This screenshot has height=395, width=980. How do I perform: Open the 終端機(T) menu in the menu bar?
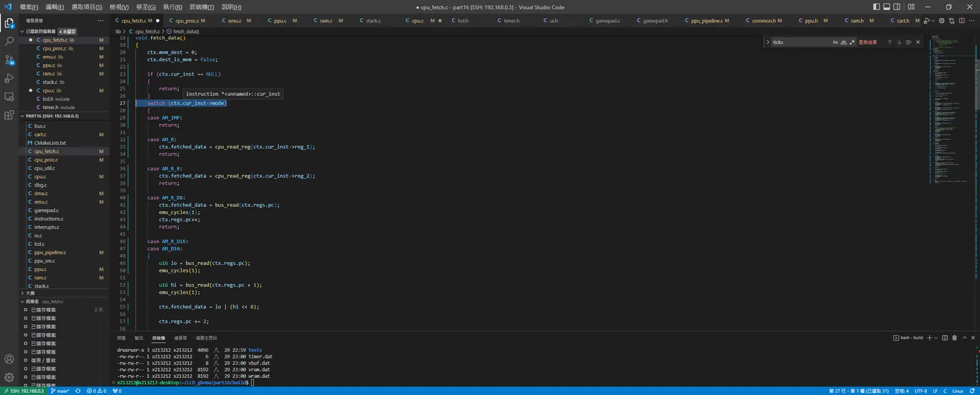pyautogui.click(x=201, y=7)
